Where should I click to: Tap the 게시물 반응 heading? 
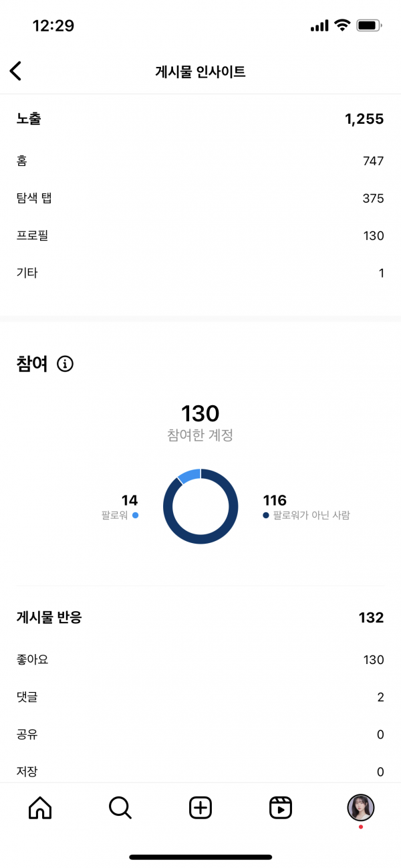pos(49,617)
